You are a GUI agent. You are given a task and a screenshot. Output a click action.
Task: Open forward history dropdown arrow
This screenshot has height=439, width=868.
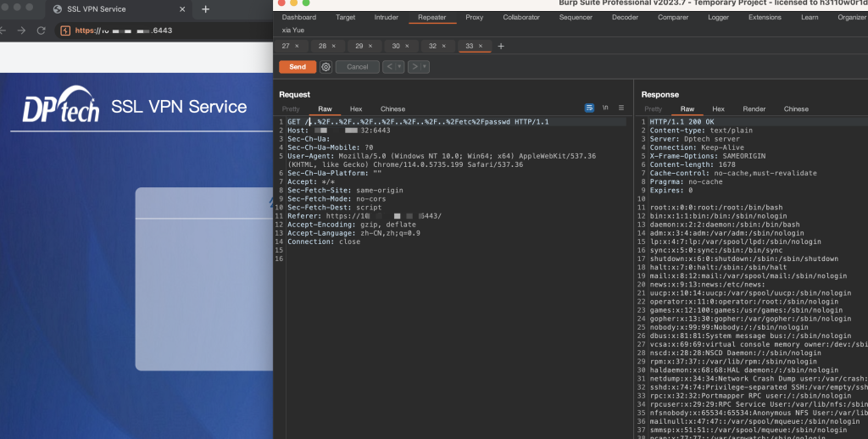pyautogui.click(x=426, y=67)
